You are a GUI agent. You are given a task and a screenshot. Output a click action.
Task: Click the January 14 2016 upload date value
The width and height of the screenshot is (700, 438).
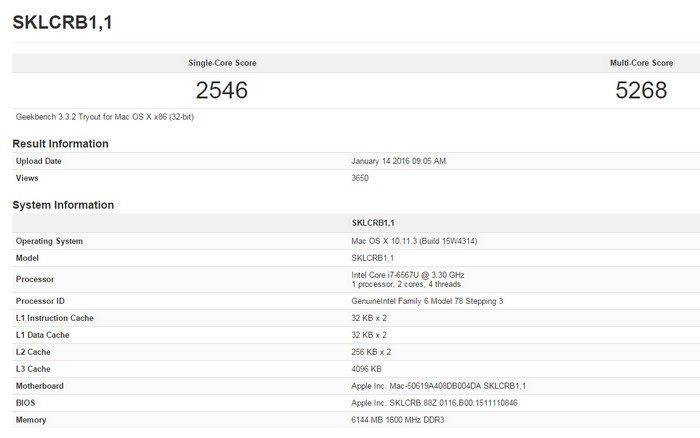[399, 161]
